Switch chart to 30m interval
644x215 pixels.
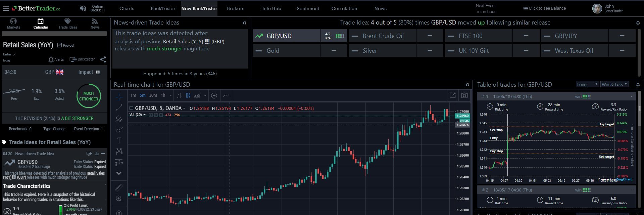(x=153, y=95)
